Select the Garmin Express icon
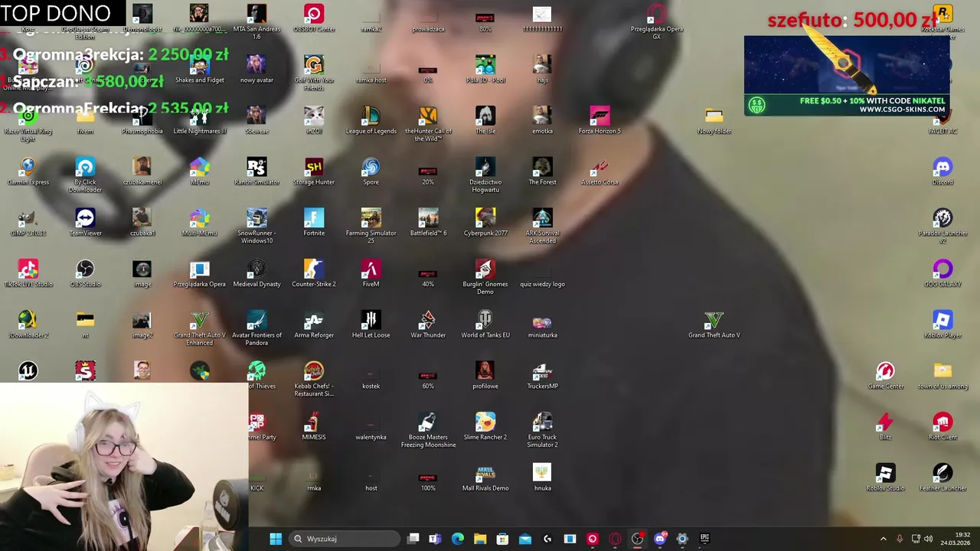 28,171
